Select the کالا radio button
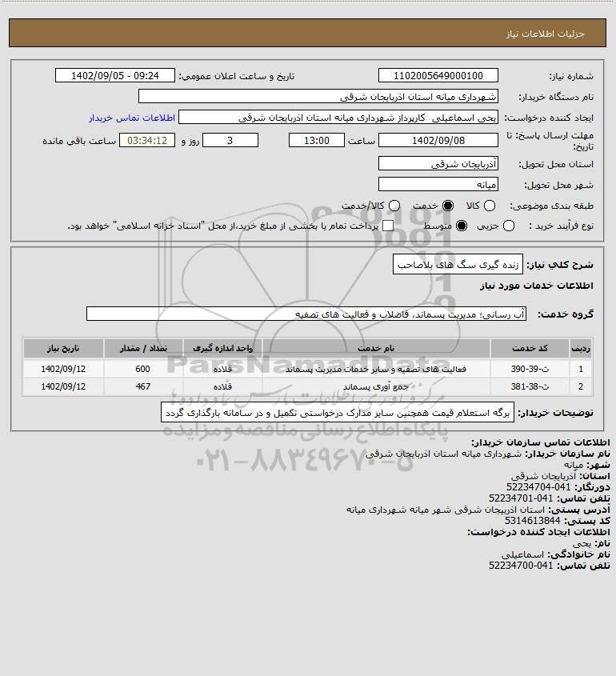 pyautogui.click(x=490, y=206)
